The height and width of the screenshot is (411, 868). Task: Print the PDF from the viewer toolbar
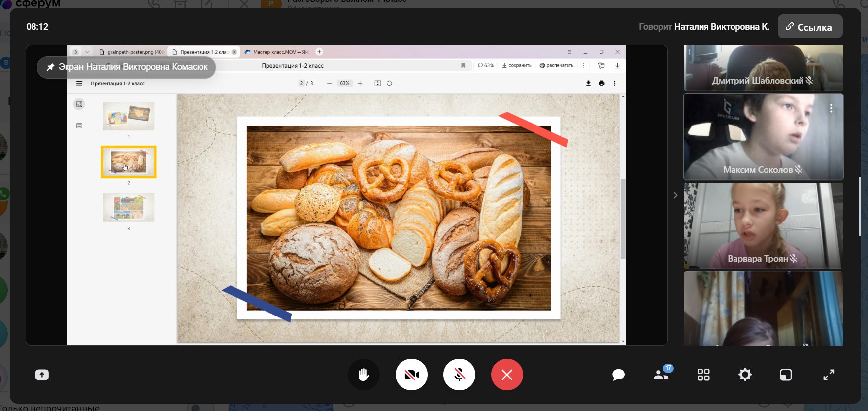(601, 83)
